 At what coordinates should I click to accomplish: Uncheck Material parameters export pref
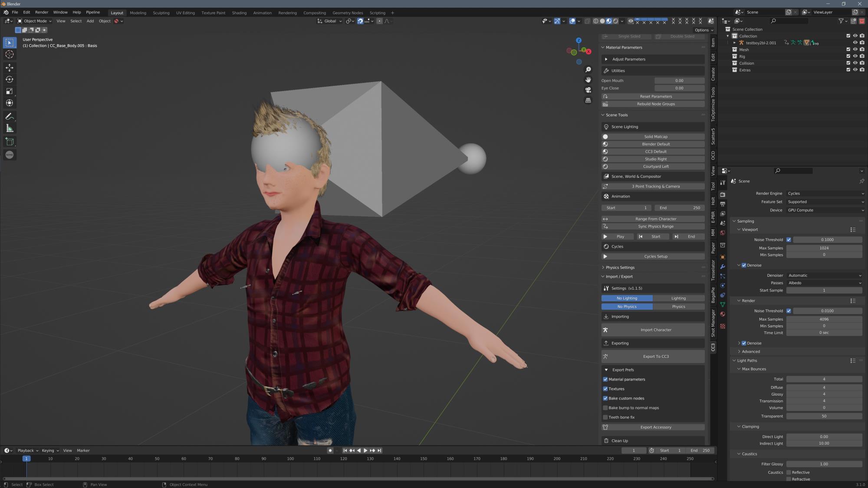[605, 380]
